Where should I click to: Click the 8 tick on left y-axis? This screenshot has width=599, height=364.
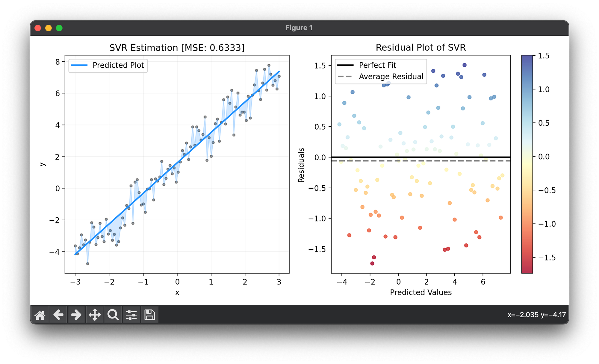point(58,62)
